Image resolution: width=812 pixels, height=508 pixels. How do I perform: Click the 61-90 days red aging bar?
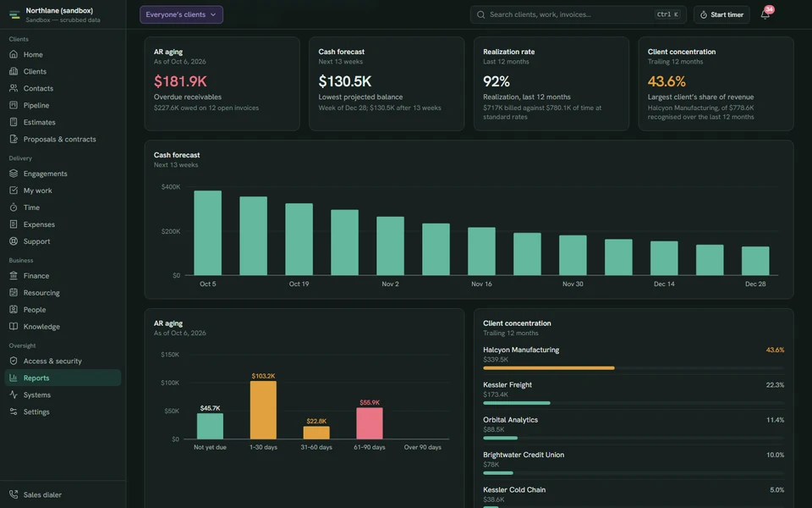(370, 423)
